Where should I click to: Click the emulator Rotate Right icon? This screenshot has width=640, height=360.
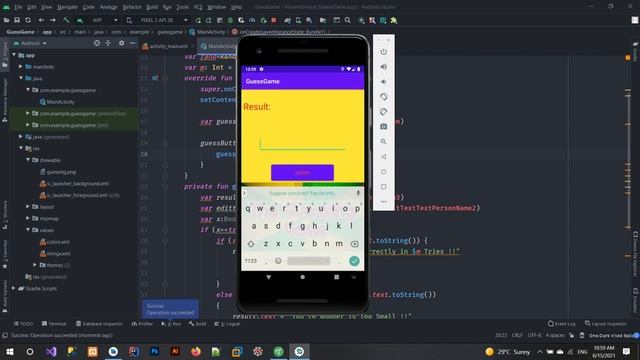(383, 112)
